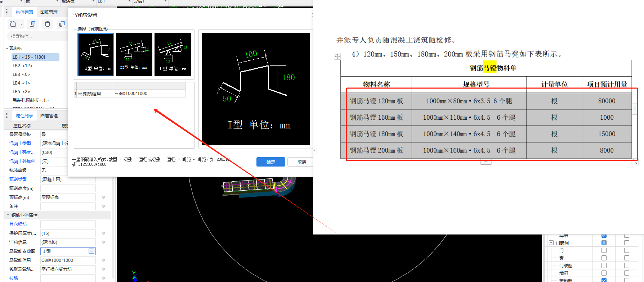Toggle the 马凳筋信息 row radio dot

(103, 260)
